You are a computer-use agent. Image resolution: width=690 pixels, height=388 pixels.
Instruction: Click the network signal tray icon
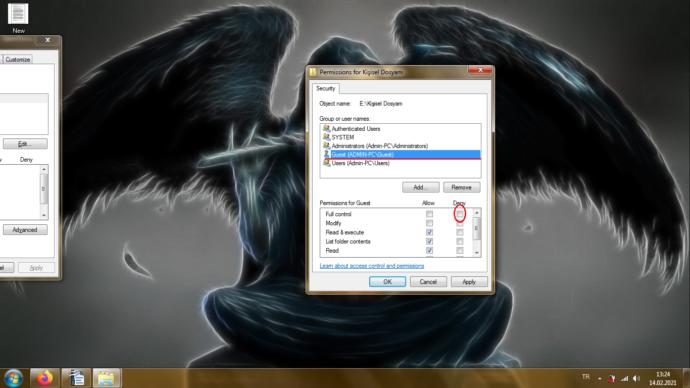point(624,378)
